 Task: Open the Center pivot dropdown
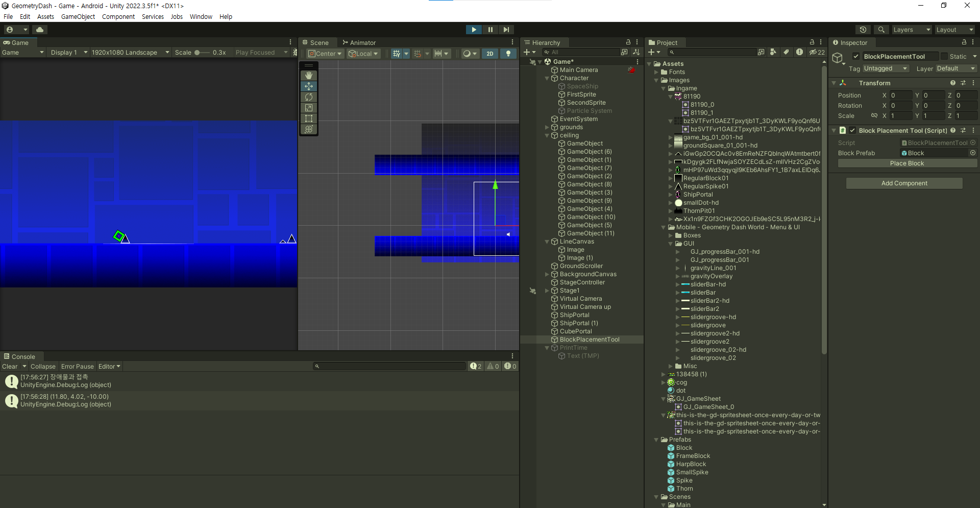325,53
